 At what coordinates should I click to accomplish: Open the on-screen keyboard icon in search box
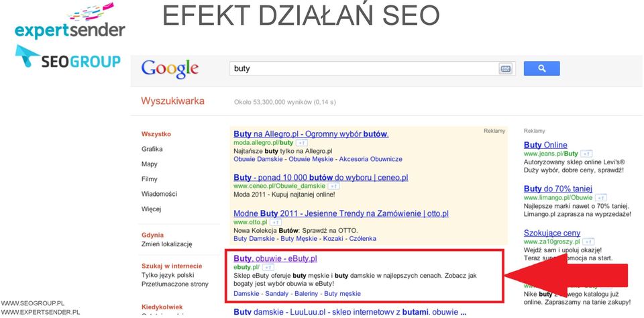pos(506,68)
